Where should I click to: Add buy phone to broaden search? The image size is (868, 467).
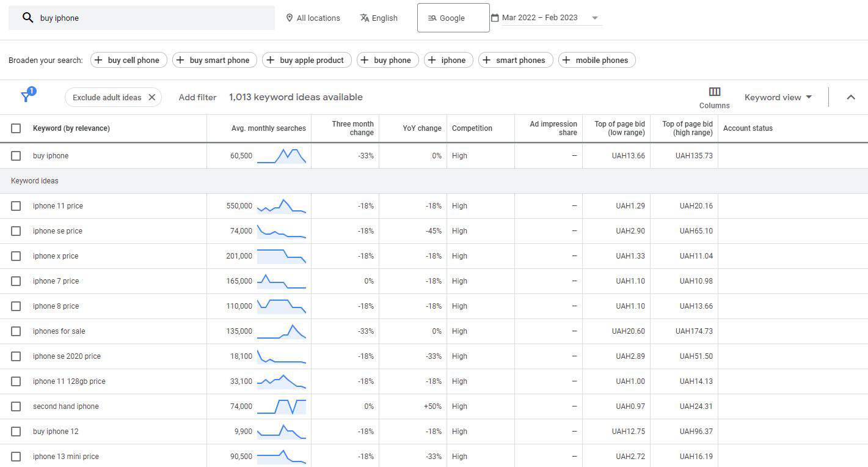pyautogui.click(x=387, y=60)
